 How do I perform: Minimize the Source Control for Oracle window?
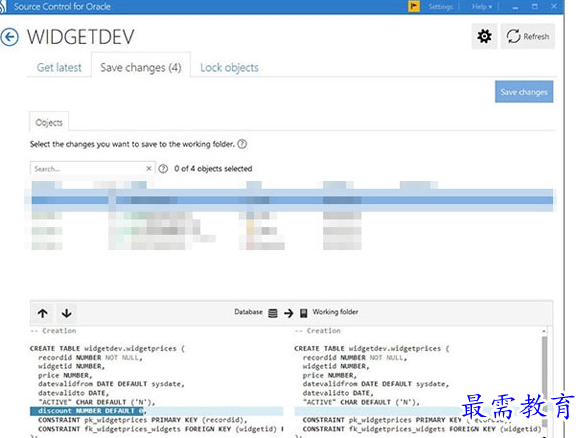515,7
